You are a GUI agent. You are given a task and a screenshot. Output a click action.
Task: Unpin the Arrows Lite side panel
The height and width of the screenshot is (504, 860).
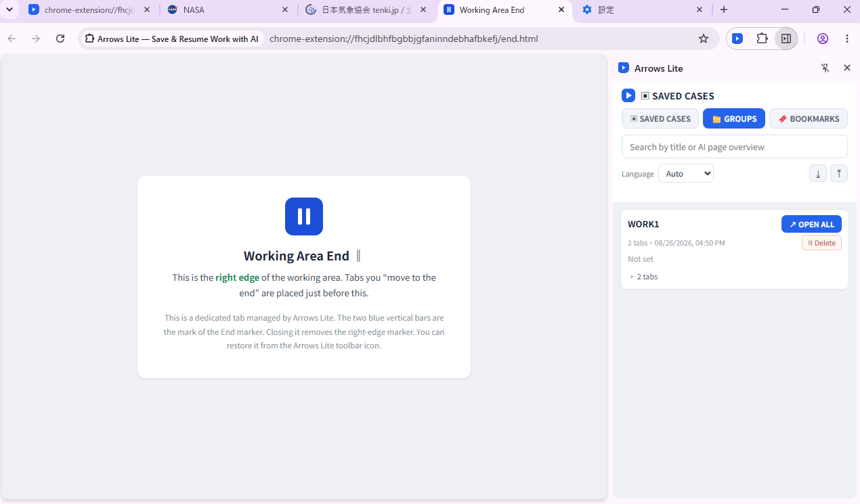(x=825, y=68)
